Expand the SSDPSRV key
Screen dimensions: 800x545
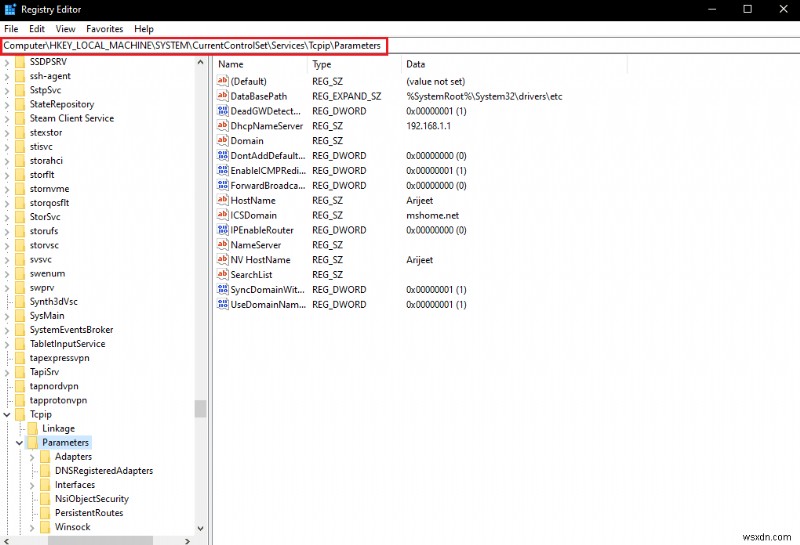[7, 62]
